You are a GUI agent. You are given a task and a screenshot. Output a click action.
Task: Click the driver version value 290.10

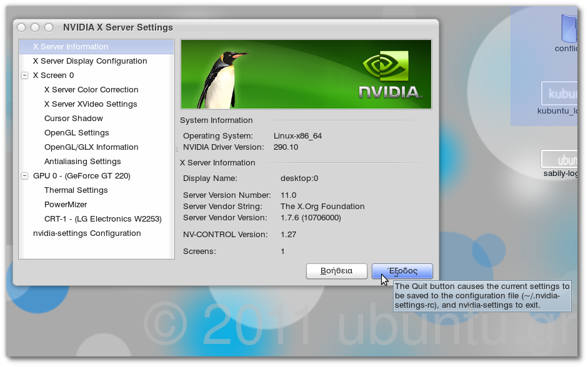point(286,147)
